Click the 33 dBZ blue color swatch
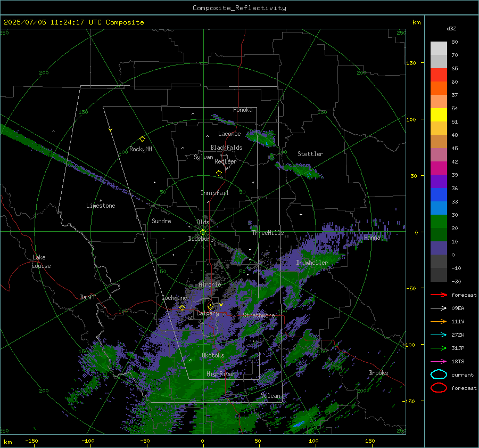This screenshot has height=448, width=479. click(439, 194)
